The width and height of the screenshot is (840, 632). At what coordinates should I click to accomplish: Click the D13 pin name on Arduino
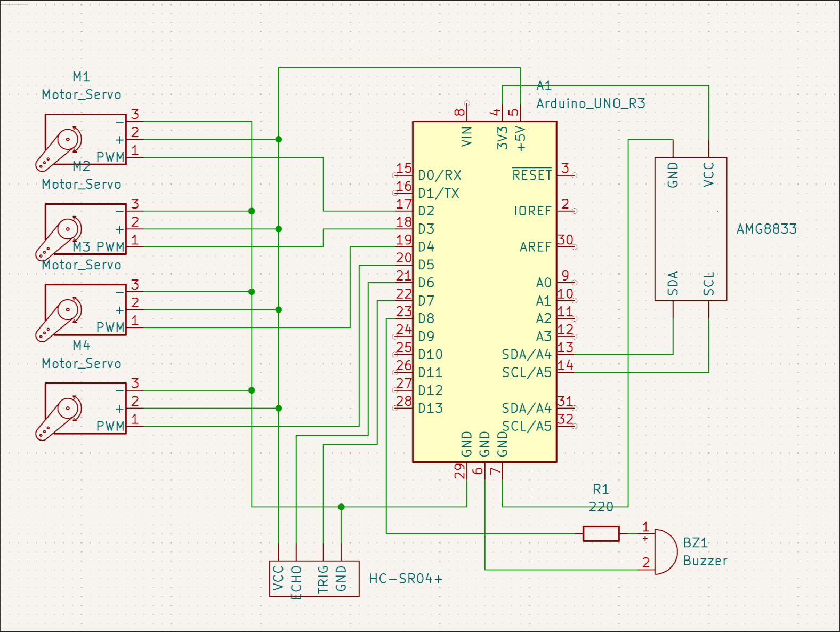(x=431, y=409)
